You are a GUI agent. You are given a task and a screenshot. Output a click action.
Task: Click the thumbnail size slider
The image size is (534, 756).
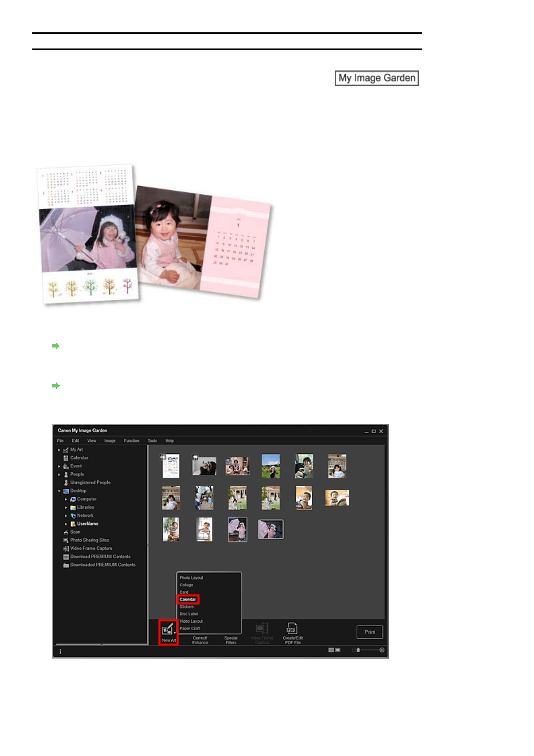click(x=368, y=650)
